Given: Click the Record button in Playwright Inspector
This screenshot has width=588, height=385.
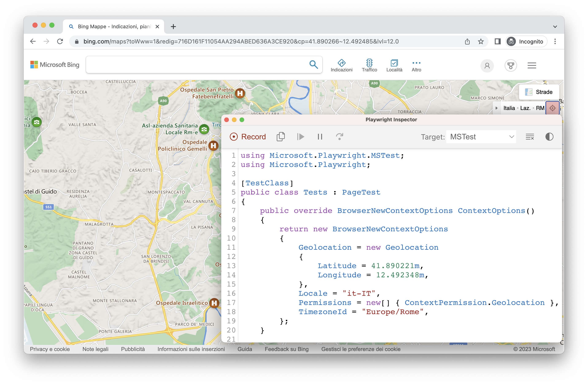Looking at the screenshot, I should point(248,137).
